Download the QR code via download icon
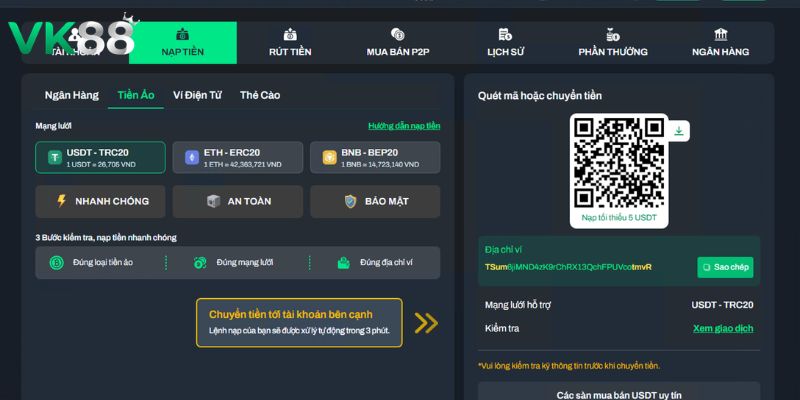This screenshot has width=800, height=400. 679,131
